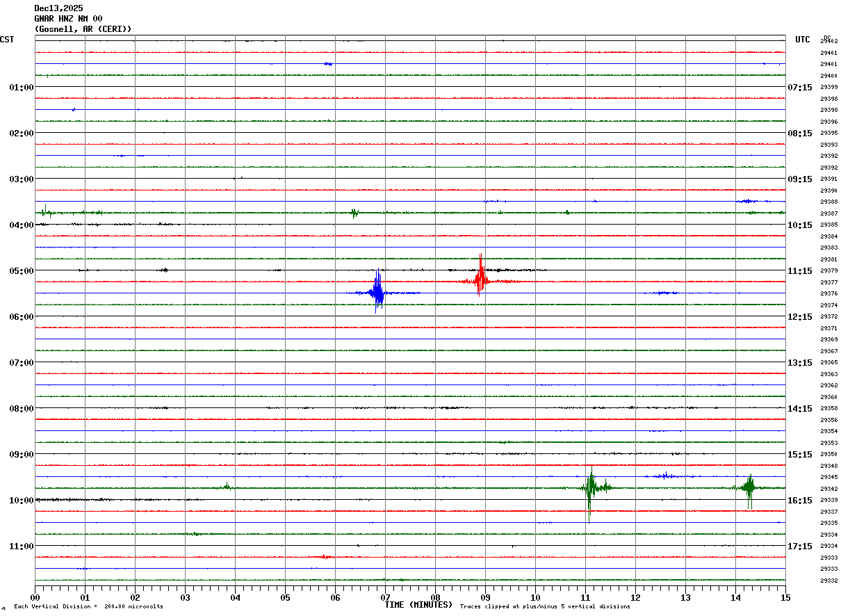Click the DC value 29379

828,270
